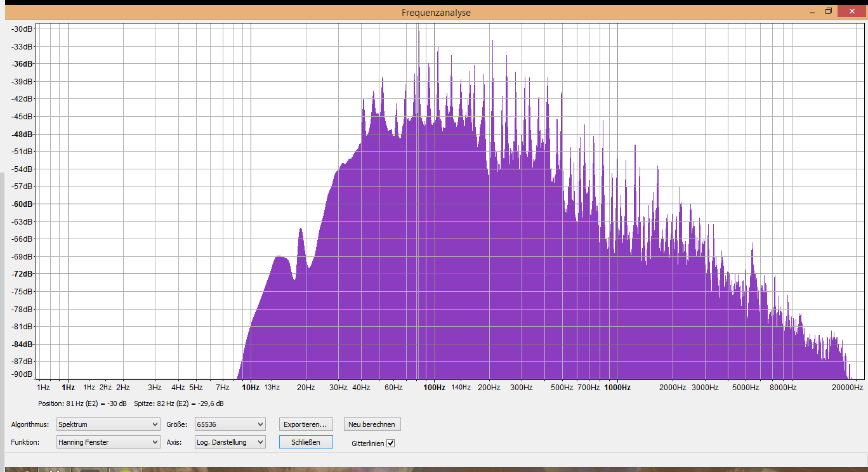Image resolution: width=868 pixels, height=472 pixels.
Task: Click the Frequenzanalyse title bar
Action: (436, 13)
